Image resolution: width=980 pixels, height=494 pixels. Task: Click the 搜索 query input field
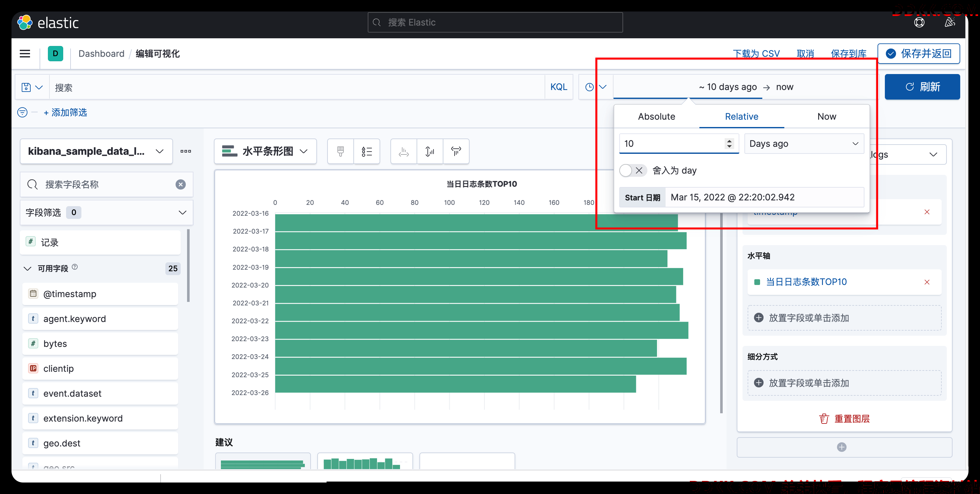297,87
